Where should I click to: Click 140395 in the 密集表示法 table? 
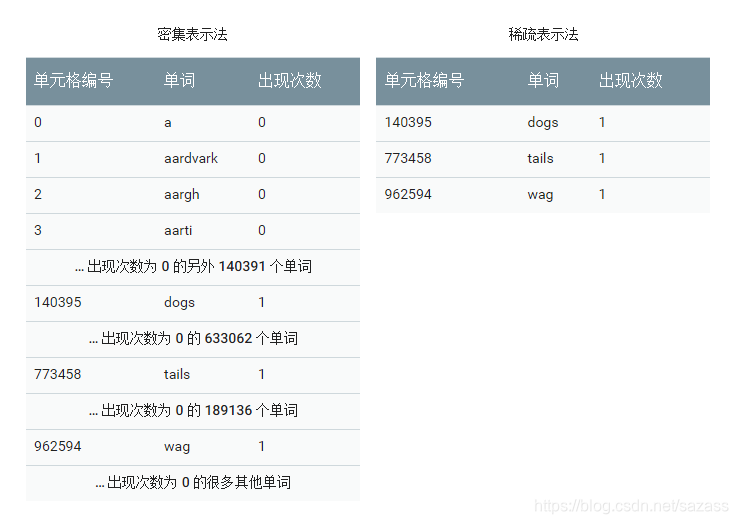[x=57, y=302]
